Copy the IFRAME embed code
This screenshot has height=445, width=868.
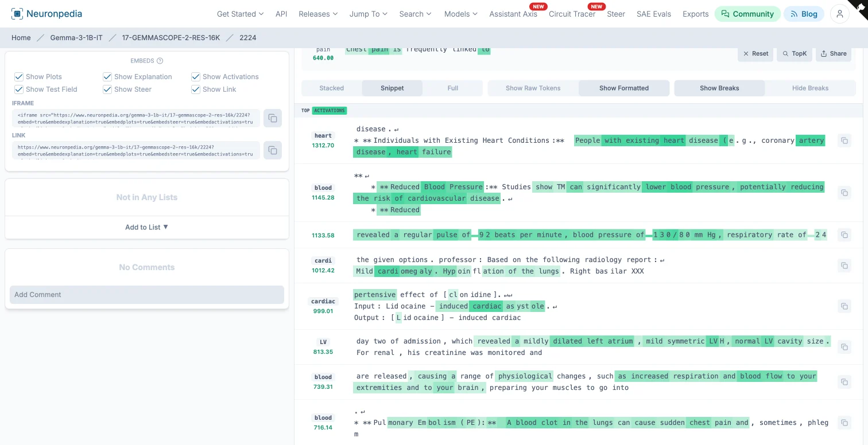click(273, 118)
